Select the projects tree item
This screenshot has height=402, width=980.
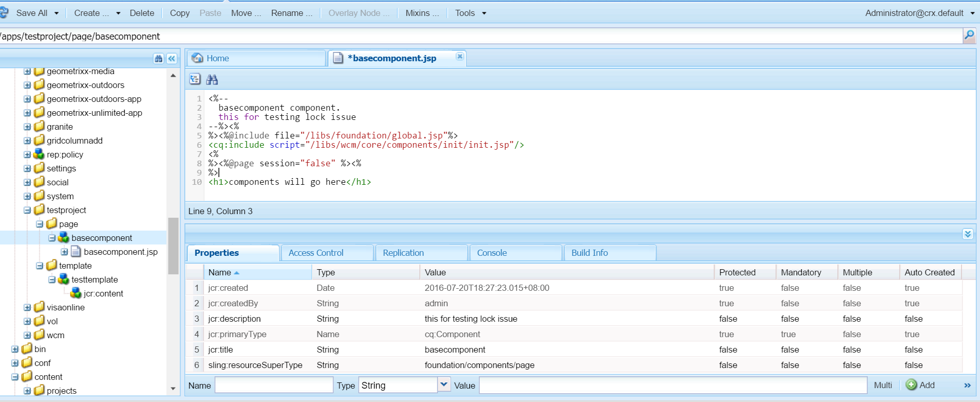[x=61, y=391]
